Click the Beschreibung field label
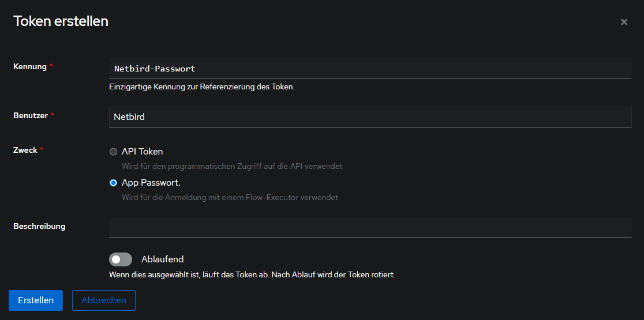 click(x=39, y=226)
